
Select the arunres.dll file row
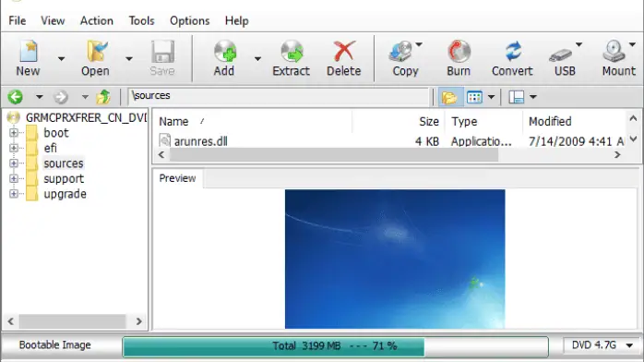coord(390,141)
